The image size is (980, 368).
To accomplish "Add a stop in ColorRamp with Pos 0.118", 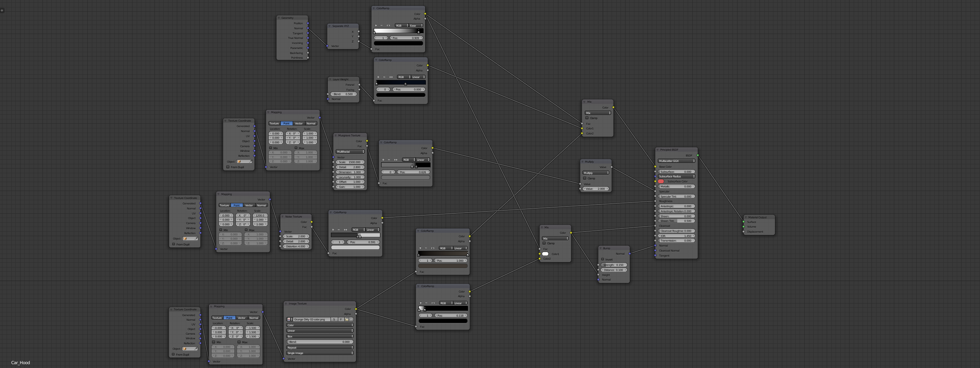I will coord(420,303).
